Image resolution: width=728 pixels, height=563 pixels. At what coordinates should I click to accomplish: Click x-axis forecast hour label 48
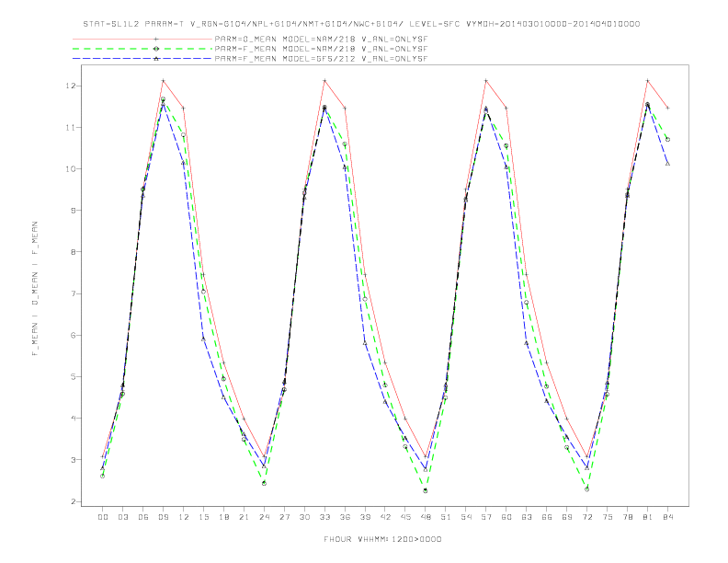point(426,517)
